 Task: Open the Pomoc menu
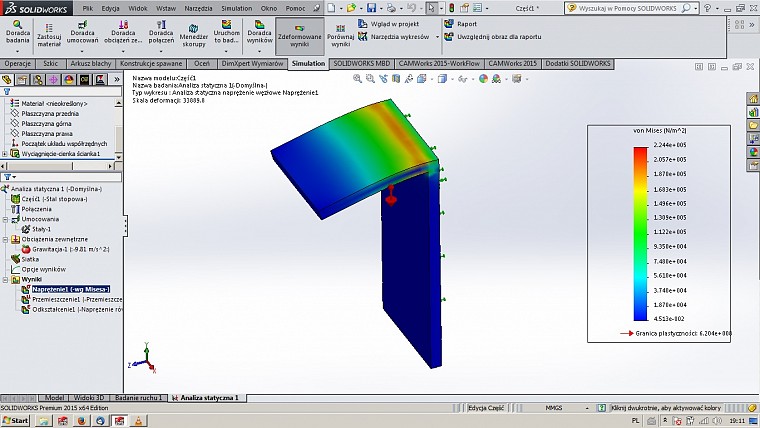tap(295, 8)
